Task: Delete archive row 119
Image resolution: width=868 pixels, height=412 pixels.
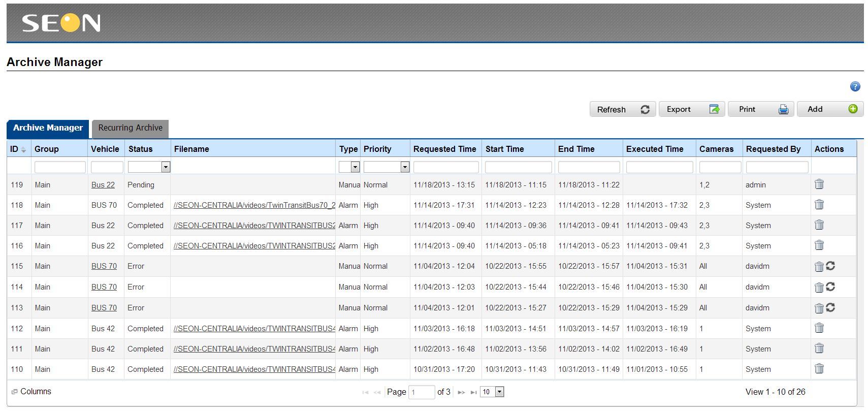Action: point(819,184)
